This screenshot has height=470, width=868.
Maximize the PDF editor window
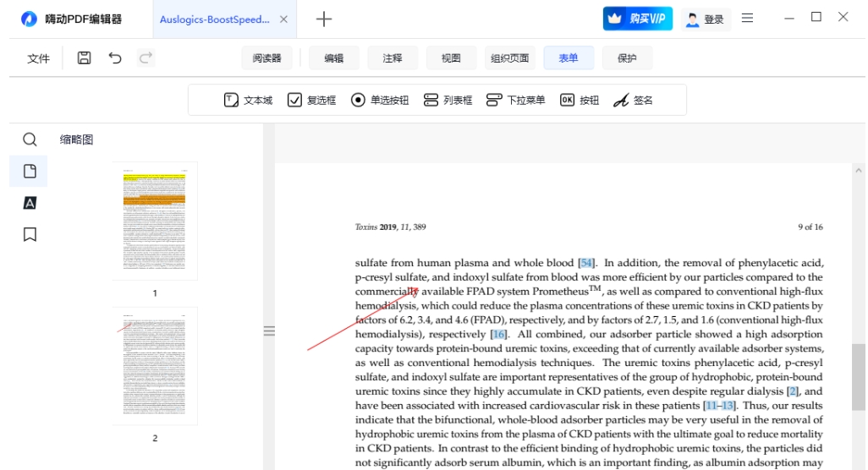click(816, 17)
